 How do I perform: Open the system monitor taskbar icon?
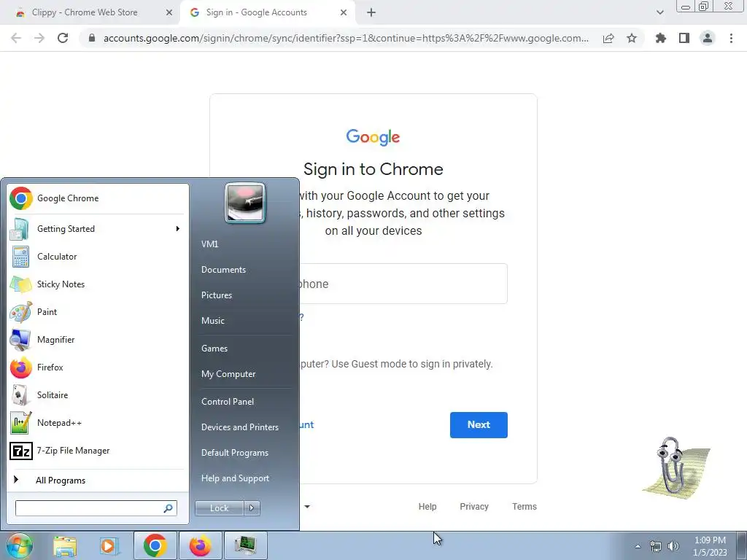point(245,545)
